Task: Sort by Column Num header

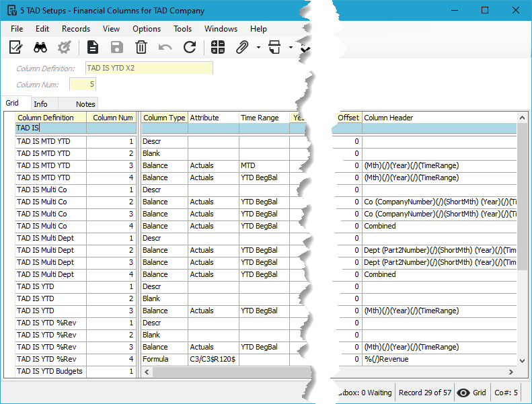Action: coord(111,118)
